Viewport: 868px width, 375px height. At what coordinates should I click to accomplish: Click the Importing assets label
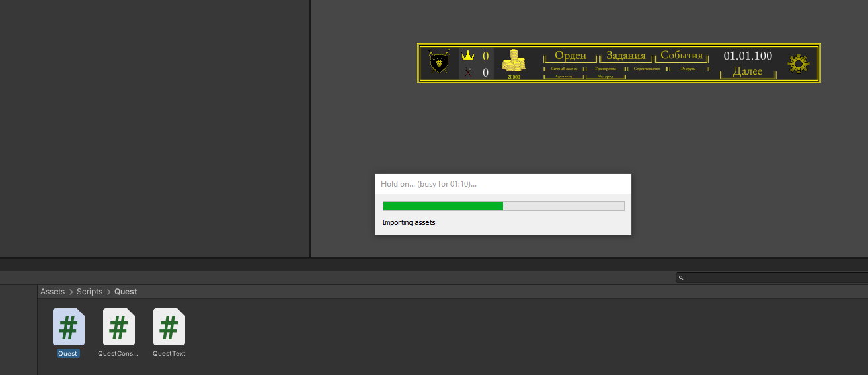click(409, 222)
